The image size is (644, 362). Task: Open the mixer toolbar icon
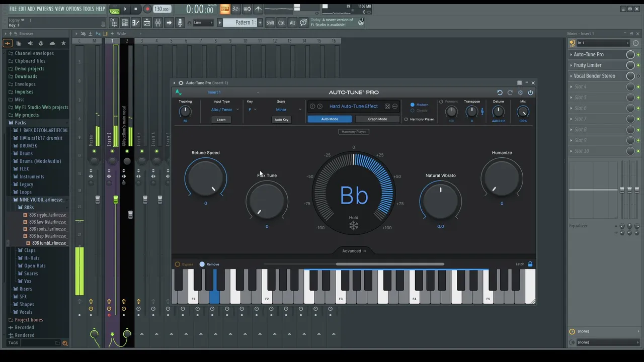coord(158,23)
